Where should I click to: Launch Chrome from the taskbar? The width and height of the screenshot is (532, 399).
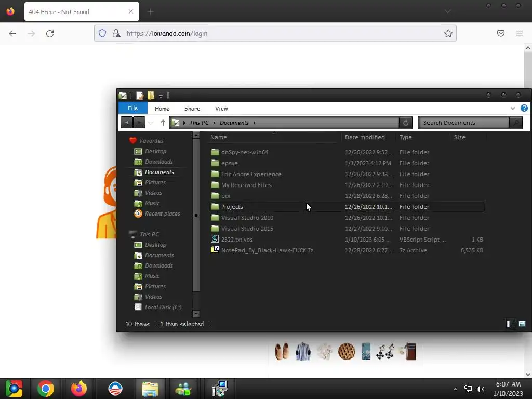46,389
